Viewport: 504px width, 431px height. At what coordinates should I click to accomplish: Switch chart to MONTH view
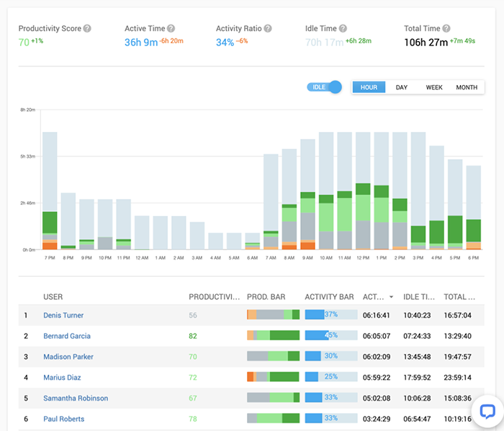[x=467, y=87]
